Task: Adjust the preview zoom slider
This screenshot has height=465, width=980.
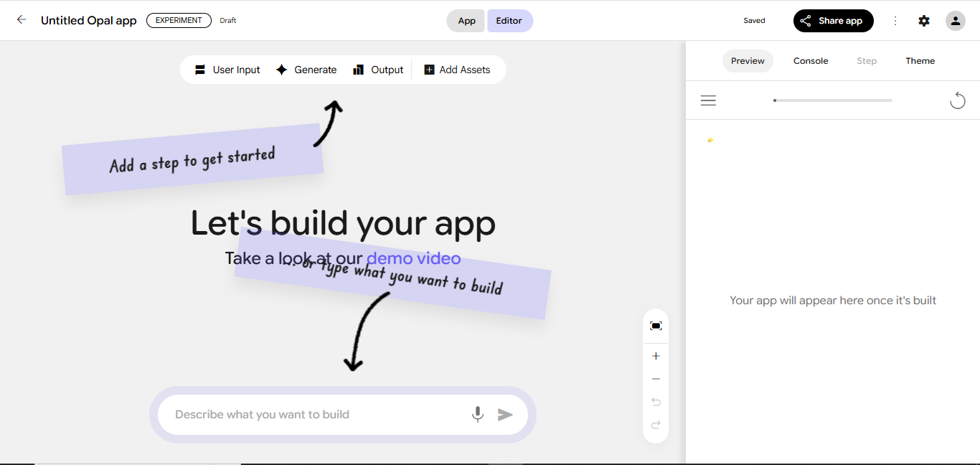Action: point(832,100)
